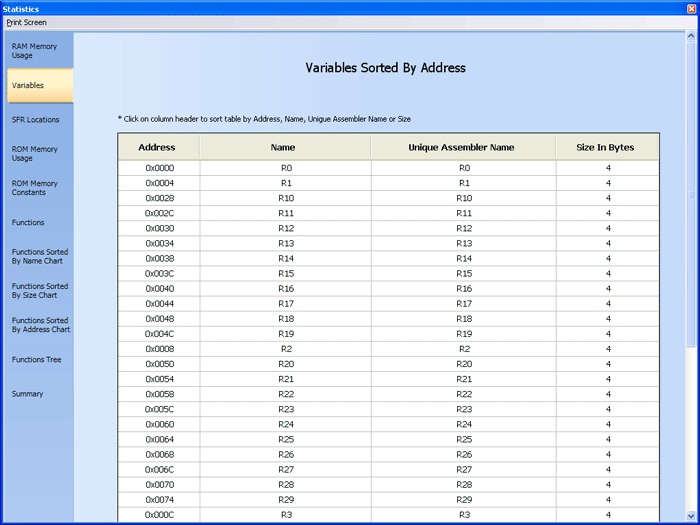Select R26 in Unique Assembler Name column
700x525 pixels.
point(464,454)
